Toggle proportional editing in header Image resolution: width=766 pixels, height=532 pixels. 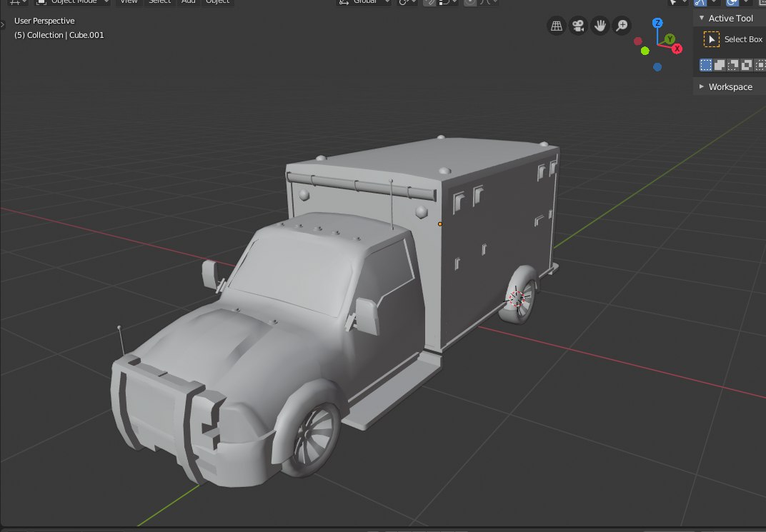[x=470, y=2]
